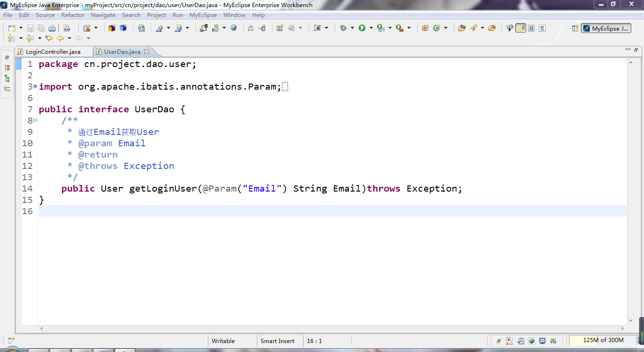Click the Run Last with coverage icon

coord(380,28)
